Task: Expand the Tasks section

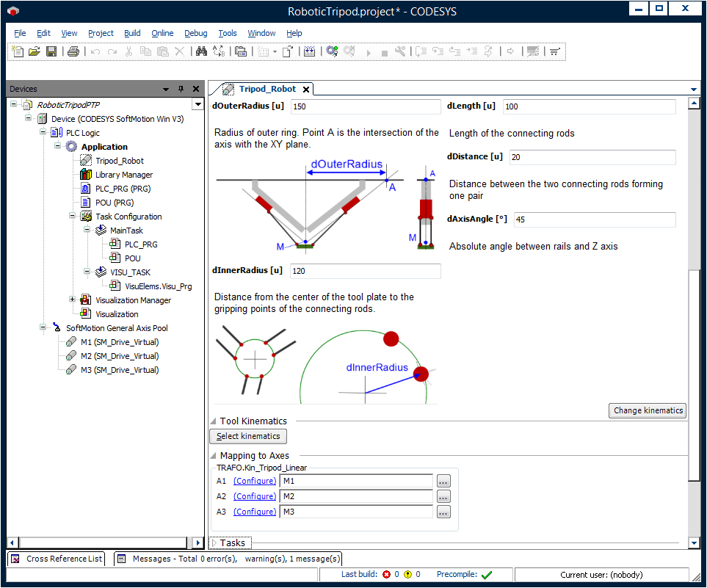Action: coord(214,543)
